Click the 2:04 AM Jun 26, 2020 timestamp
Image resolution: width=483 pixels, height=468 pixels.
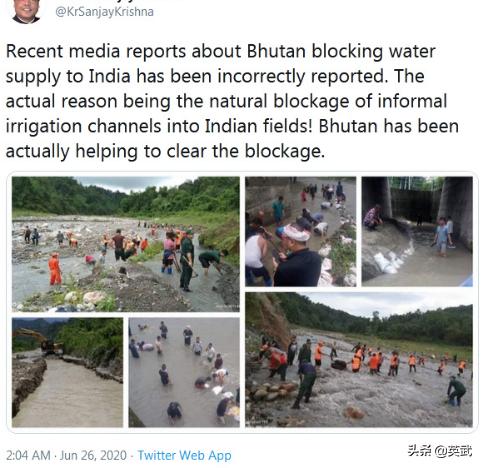click(x=66, y=455)
